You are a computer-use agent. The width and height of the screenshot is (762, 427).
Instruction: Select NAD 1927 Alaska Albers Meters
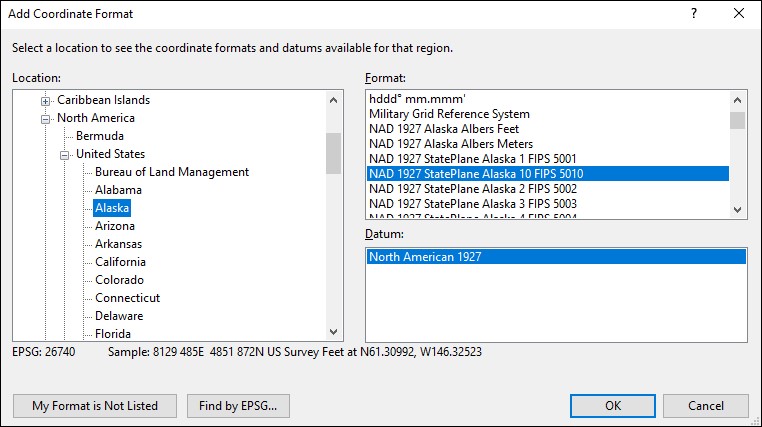(449, 144)
